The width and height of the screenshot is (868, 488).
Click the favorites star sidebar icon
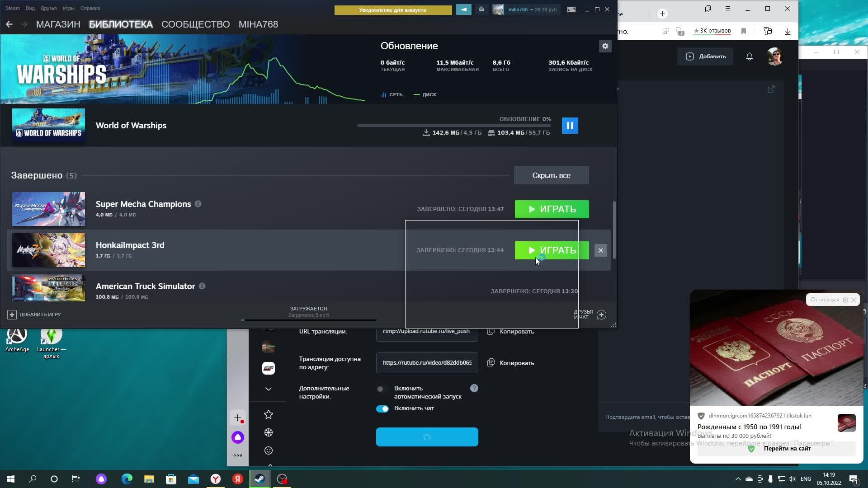coord(269,414)
